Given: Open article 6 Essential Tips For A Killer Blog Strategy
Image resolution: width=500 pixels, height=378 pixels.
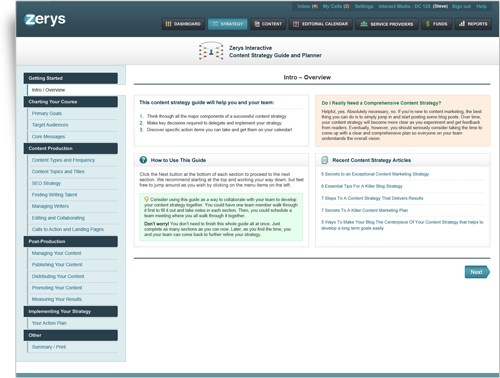Looking at the screenshot, I should point(362,186).
